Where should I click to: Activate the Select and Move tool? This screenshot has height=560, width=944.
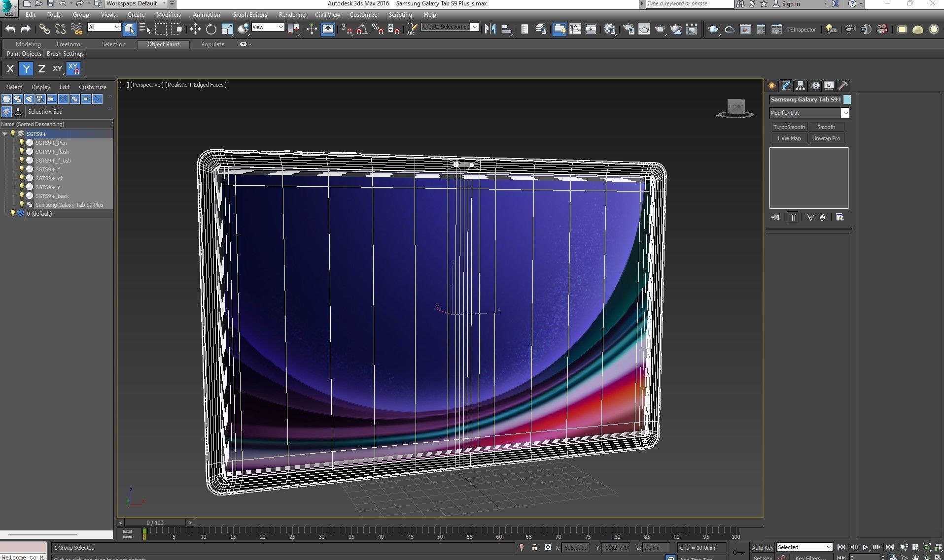point(195,29)
